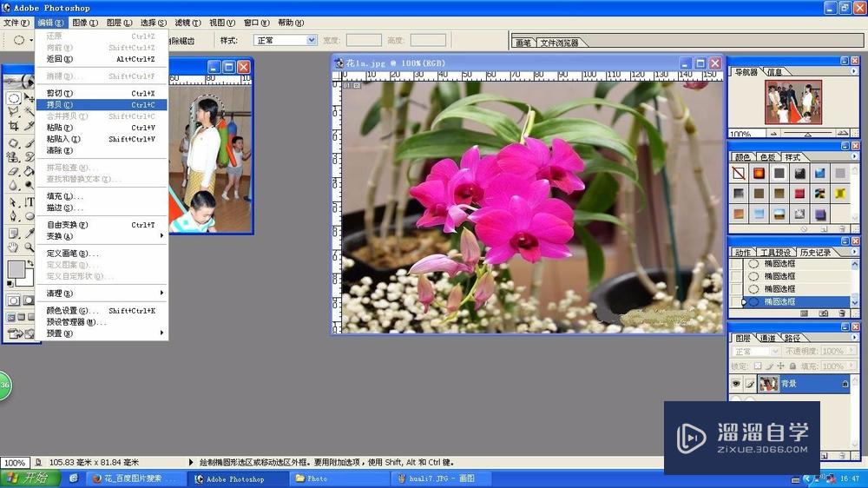Screen dimensions: 868x488
Task: Select the Hand tool
Action: (x=13, y=247)
